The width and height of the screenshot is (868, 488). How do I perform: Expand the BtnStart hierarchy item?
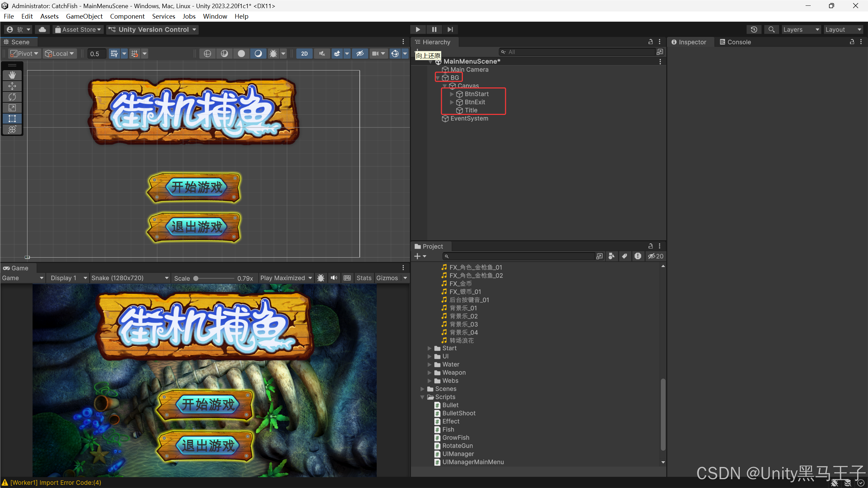tap(452, 94)
